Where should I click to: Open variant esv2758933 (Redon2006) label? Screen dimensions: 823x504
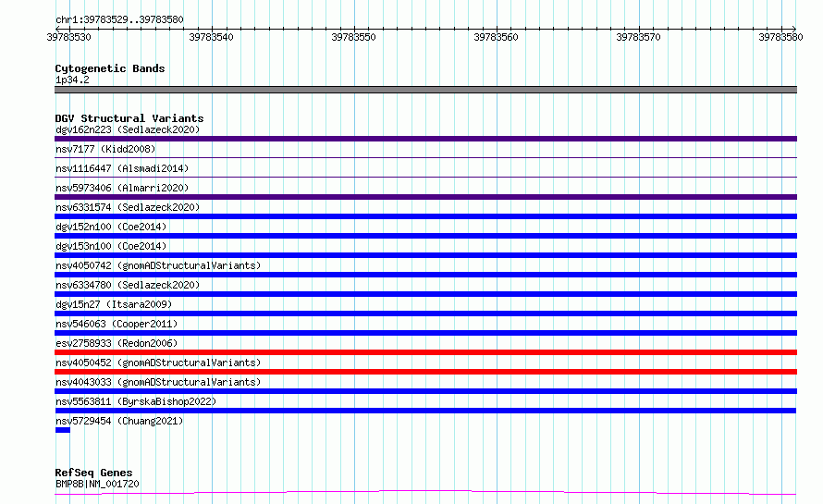tap(117, 343)
